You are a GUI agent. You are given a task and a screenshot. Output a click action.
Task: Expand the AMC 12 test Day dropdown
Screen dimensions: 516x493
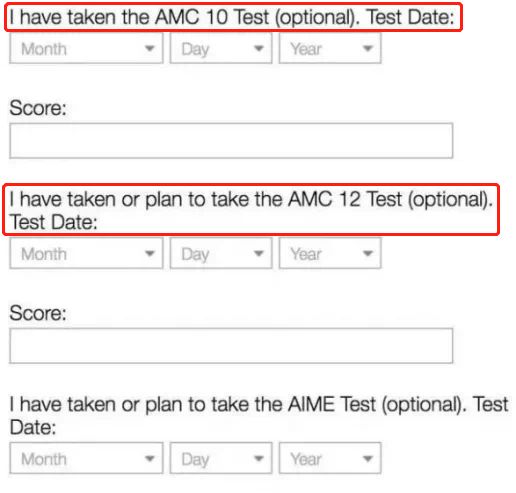click(221, 253)
